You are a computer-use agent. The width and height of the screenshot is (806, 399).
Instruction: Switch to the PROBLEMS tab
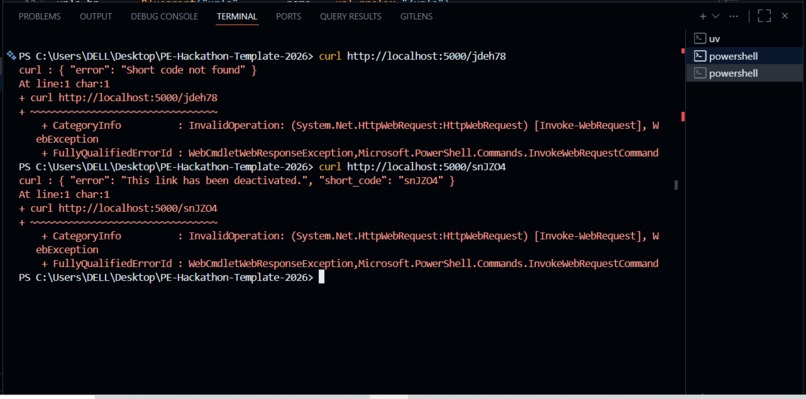click(x=39, y=16)
